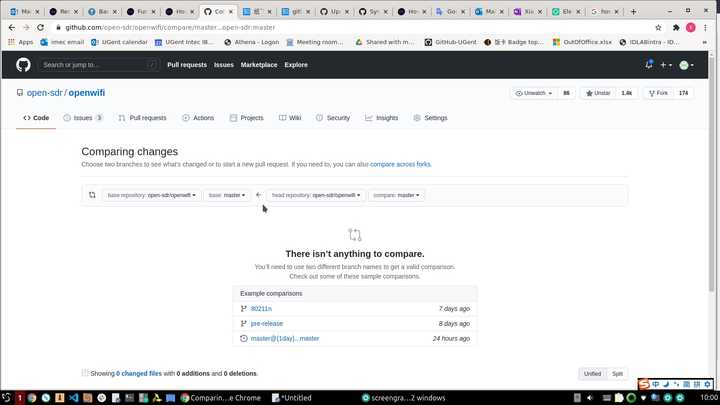View the 1.4k stargazers count

click(627, 93)
